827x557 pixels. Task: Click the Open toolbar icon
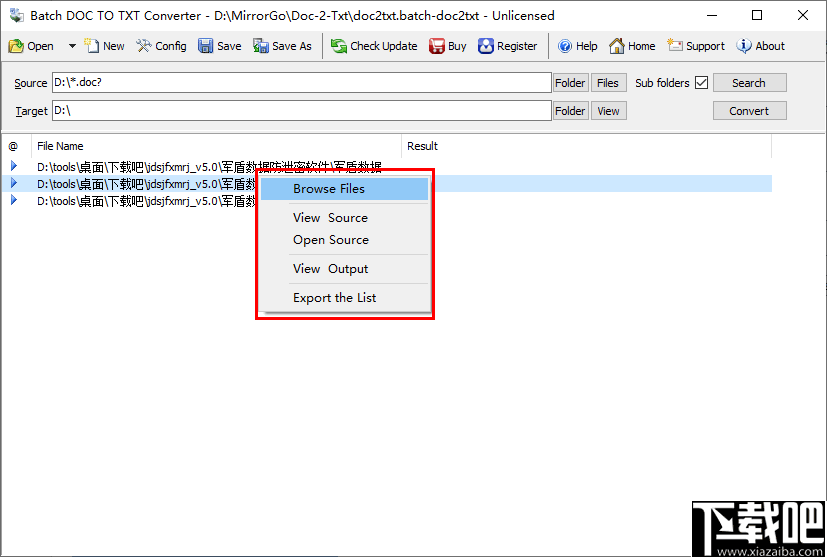(16, 46)
